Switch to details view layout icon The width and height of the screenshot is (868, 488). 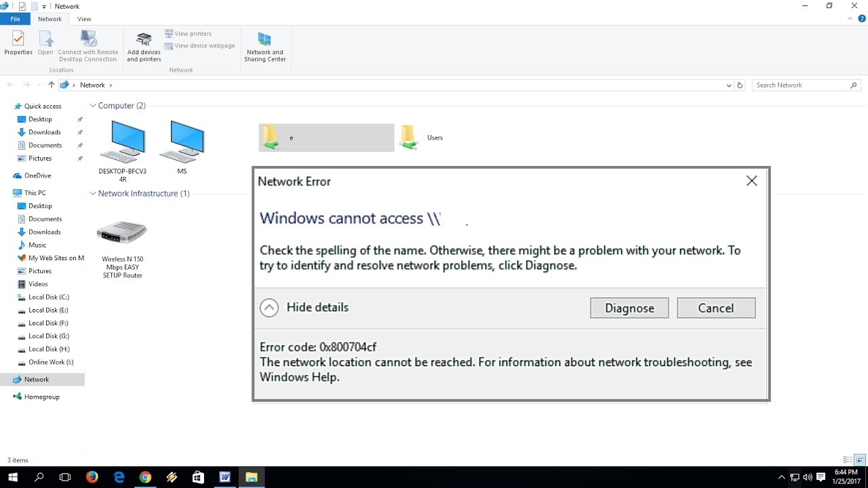coord(848,460)
